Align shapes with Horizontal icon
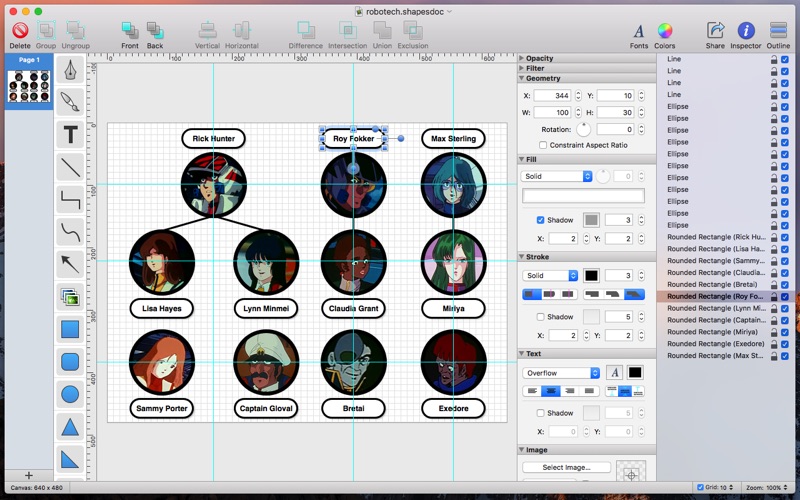This screenshot has width=800, height=500. point(241,31)
